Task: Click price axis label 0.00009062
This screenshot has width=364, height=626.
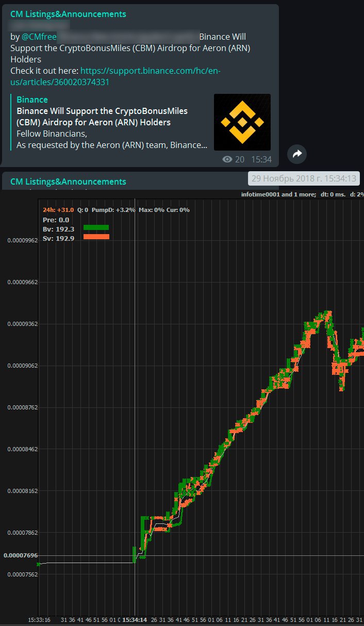Action: tap(22, 366)
